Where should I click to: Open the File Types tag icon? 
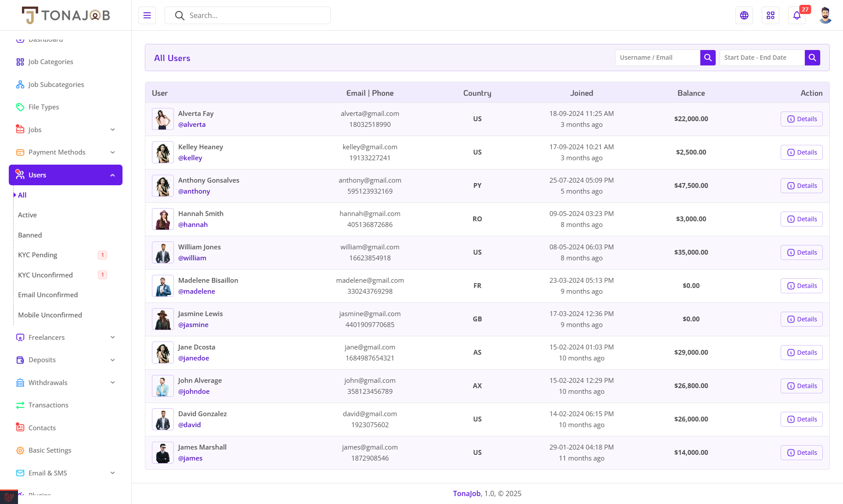coord(20,107)
